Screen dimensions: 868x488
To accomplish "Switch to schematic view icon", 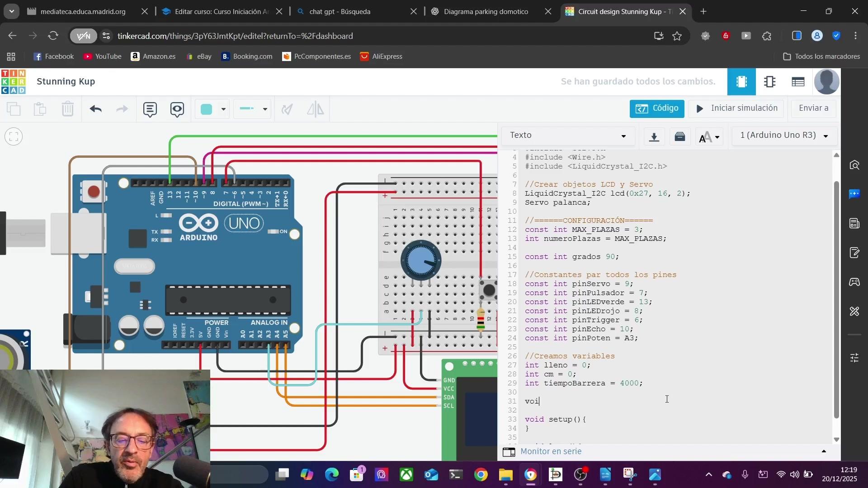I will click(x=769, y=82).
